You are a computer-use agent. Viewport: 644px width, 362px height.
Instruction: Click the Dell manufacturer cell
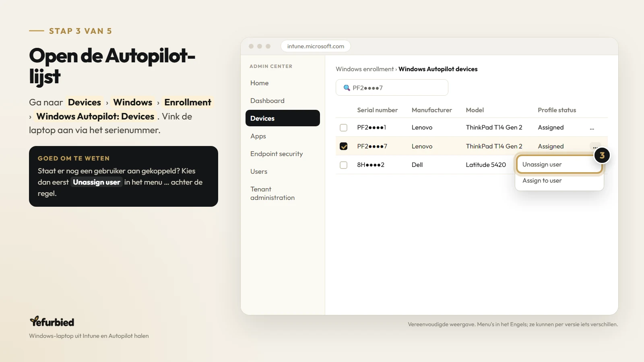pos(417,165)
